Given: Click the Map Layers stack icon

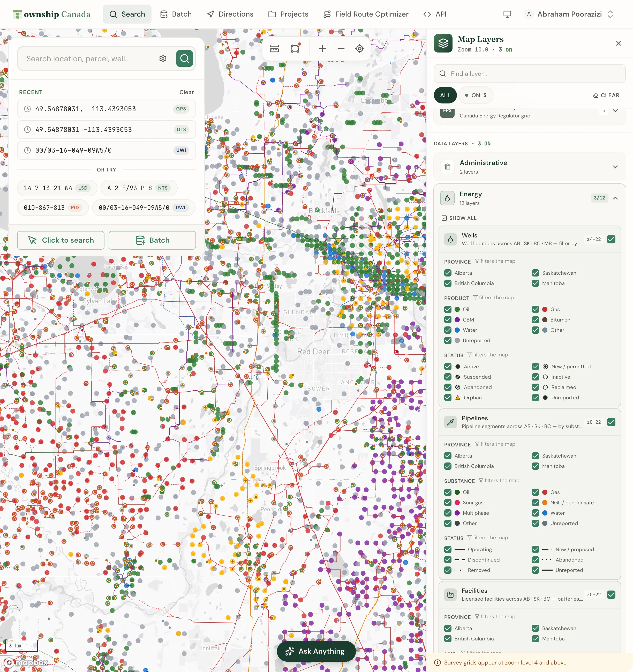Looking at the screenshot, I should tap(443, 43).
